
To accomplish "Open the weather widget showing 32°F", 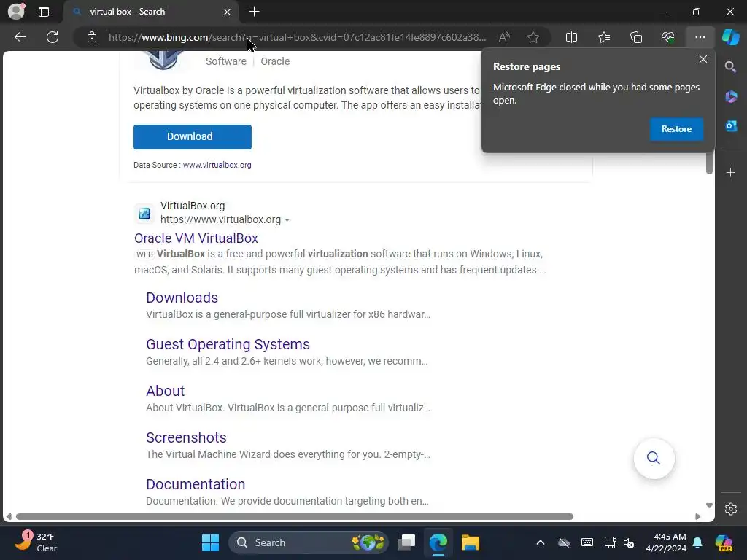I will pos(36,542).
